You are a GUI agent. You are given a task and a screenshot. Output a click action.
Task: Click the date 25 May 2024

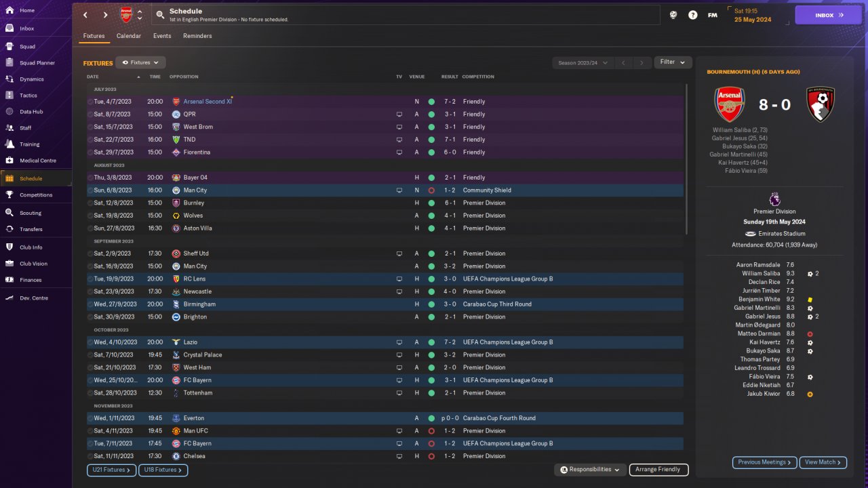753,20
